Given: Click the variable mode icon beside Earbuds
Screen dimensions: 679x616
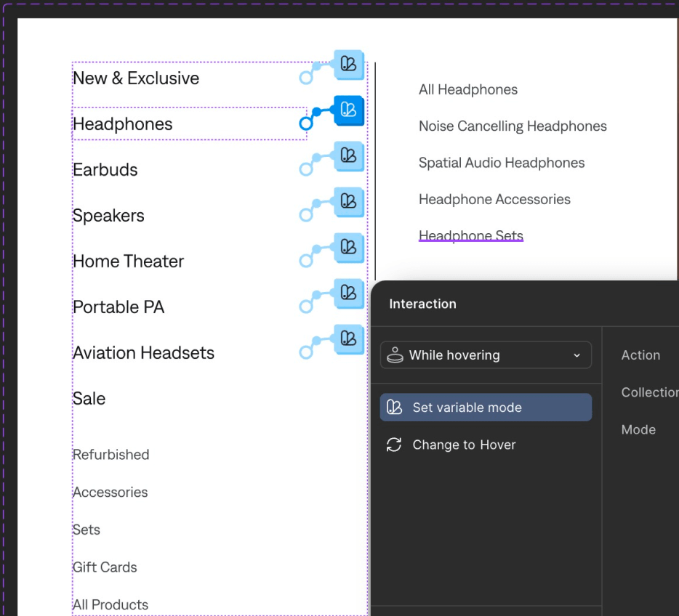Looking at the screenshot, I should tap(349, 155).
